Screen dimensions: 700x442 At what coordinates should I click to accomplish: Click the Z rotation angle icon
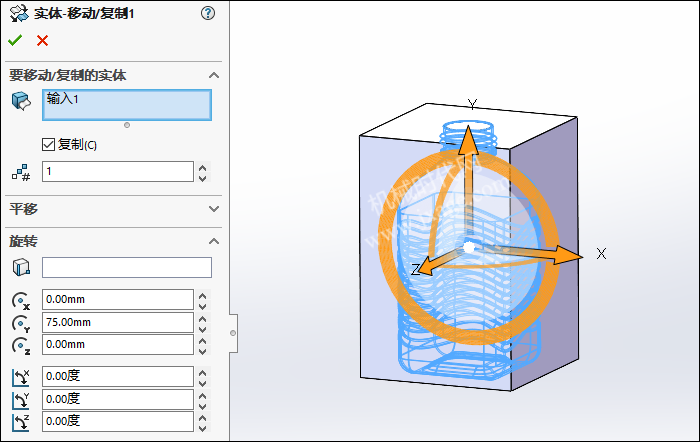click(x=21, y=422)
